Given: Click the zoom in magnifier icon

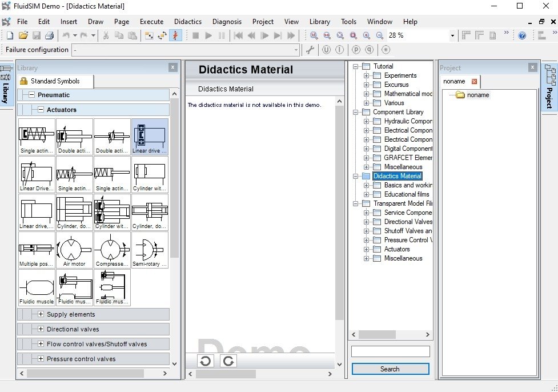Looking at the screenshot, I should tap(367, 35).
